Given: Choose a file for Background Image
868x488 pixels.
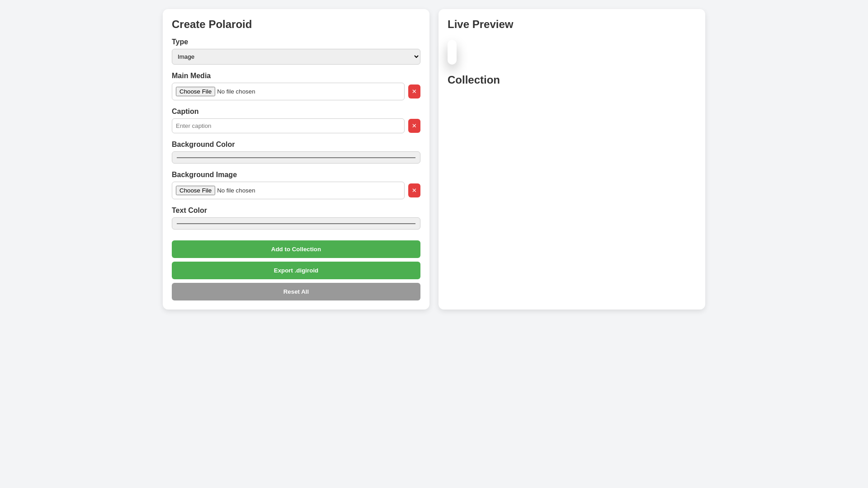Looking at the screenshot, I should (195, 190).
